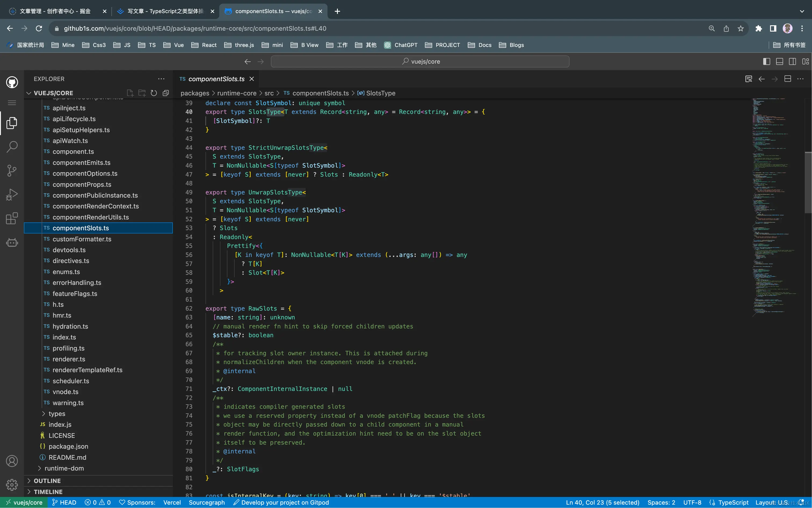
Task: Switch to 文章管理 browser tab
Action: tap(55, 11)
